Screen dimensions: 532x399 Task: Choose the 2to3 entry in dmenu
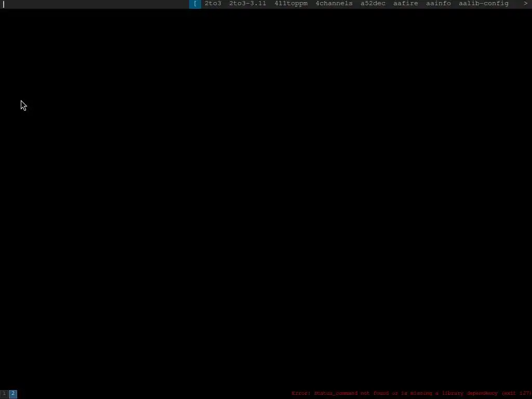point(212,4)
